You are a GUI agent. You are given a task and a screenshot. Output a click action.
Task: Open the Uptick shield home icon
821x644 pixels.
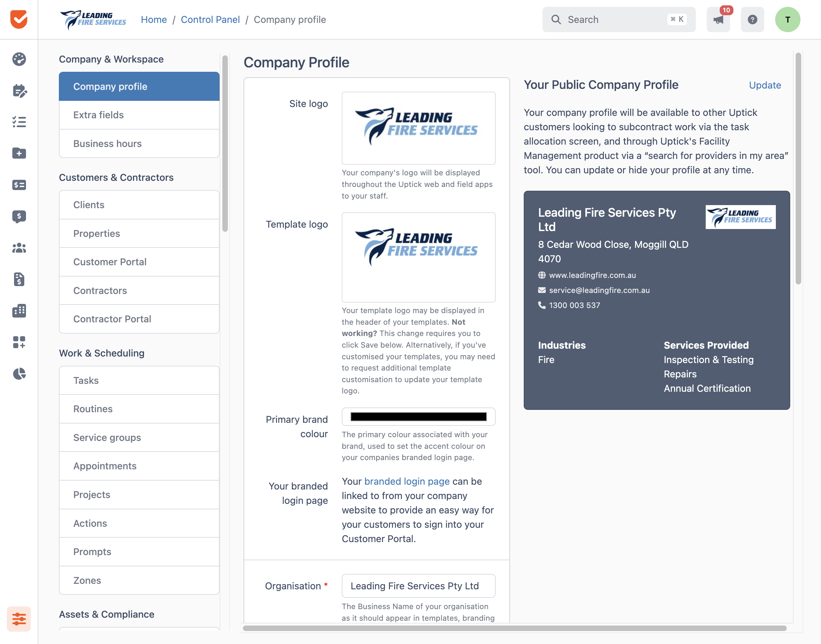pos(19,19)
